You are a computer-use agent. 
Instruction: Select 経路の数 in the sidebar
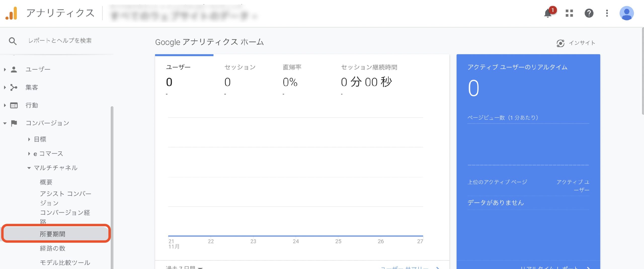click(x=52, y=248)
